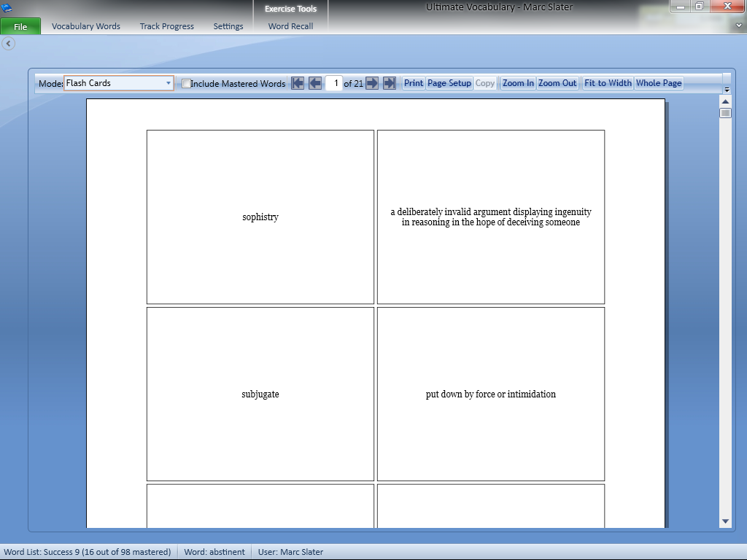Open the Vocabulary Words tab
Viewport: 747px width, 560px height.
coord(86,26)
